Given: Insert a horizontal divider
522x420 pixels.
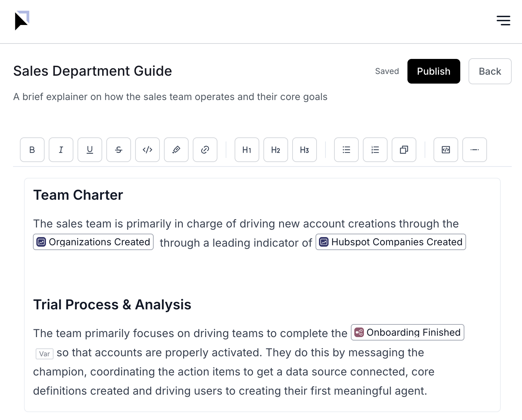Looking at the screenshot, I should [474, 150].
